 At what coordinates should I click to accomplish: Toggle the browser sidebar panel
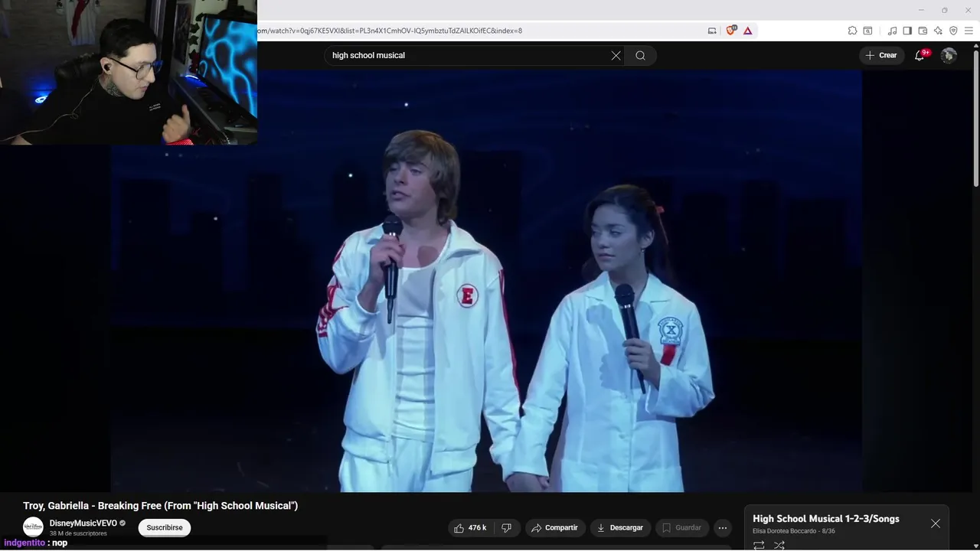pyautogui.click(x=907, y=31)
